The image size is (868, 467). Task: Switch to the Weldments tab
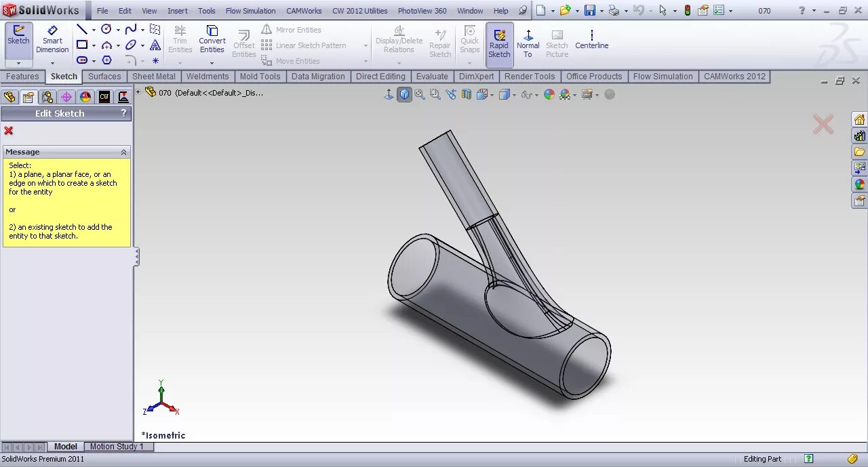pyautogui.click(x=208, y=77)
